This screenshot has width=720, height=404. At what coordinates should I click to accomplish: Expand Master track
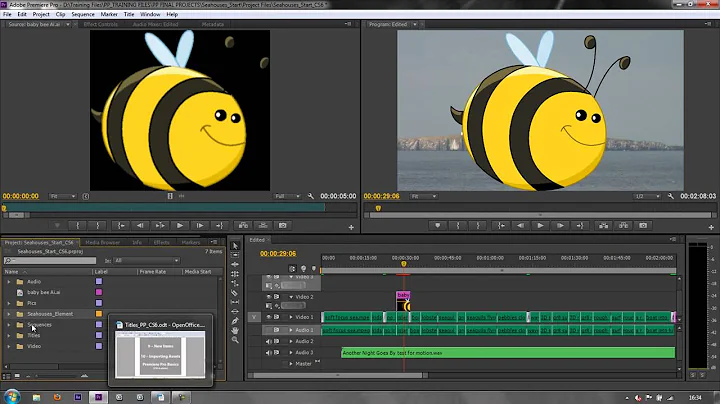tap(291, 364)
